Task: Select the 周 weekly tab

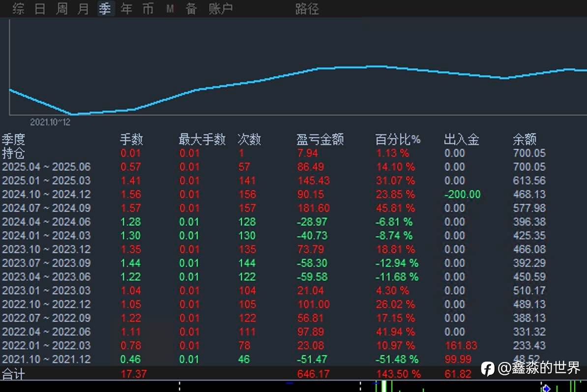Action: click(62, 9)
